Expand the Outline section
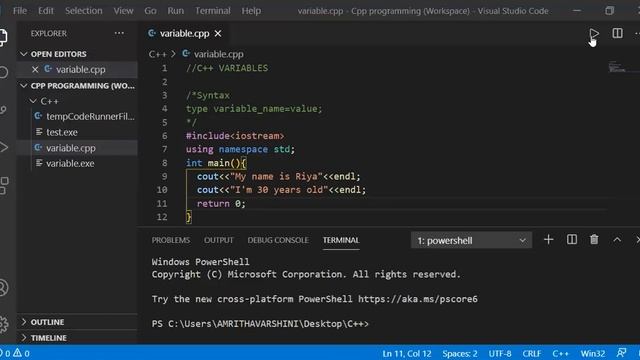Screen dimensions: 640x360 pos(43,322)
